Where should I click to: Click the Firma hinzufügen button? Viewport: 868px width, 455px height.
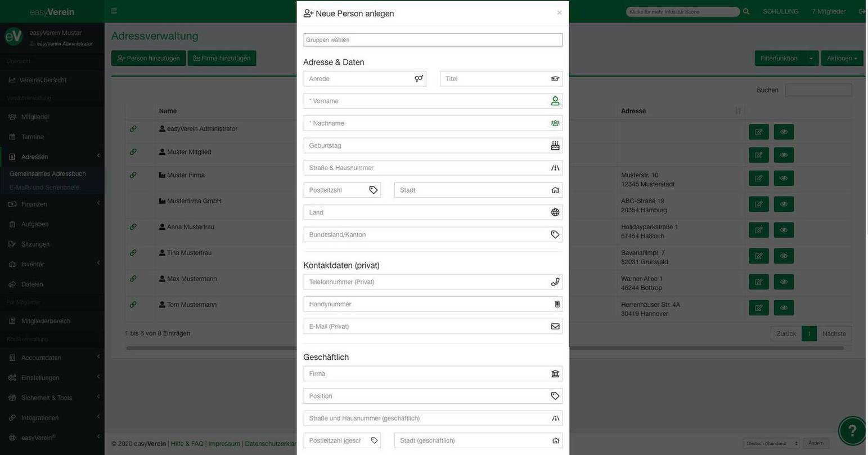pos(222,59)
